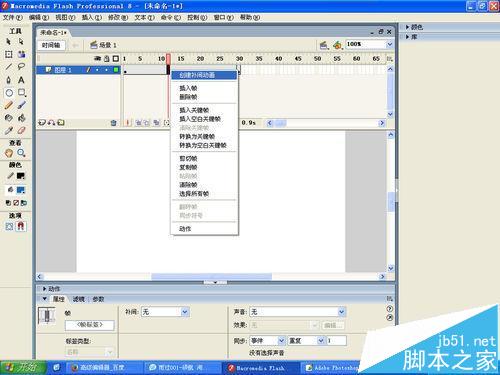This screenshot has width=500, height=375.
Task: Choose 插入关键帧 from context menu
Action: 204,110
